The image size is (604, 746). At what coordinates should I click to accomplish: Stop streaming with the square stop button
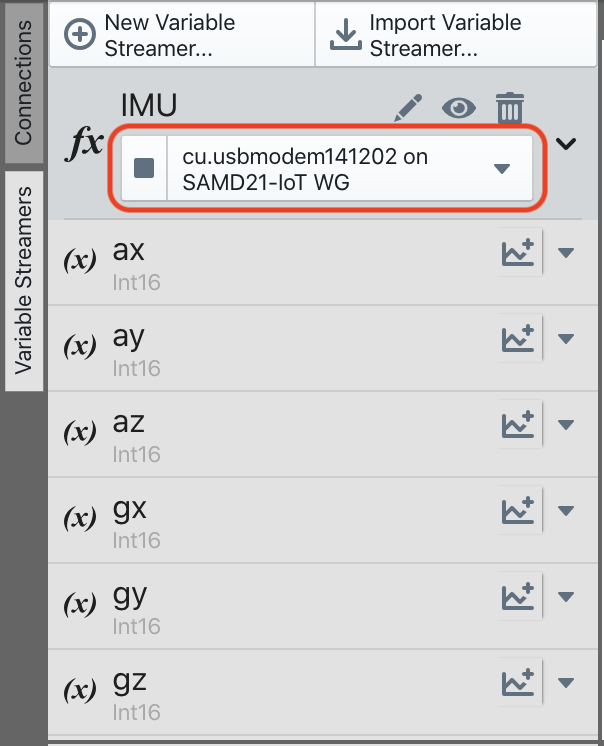144,168
